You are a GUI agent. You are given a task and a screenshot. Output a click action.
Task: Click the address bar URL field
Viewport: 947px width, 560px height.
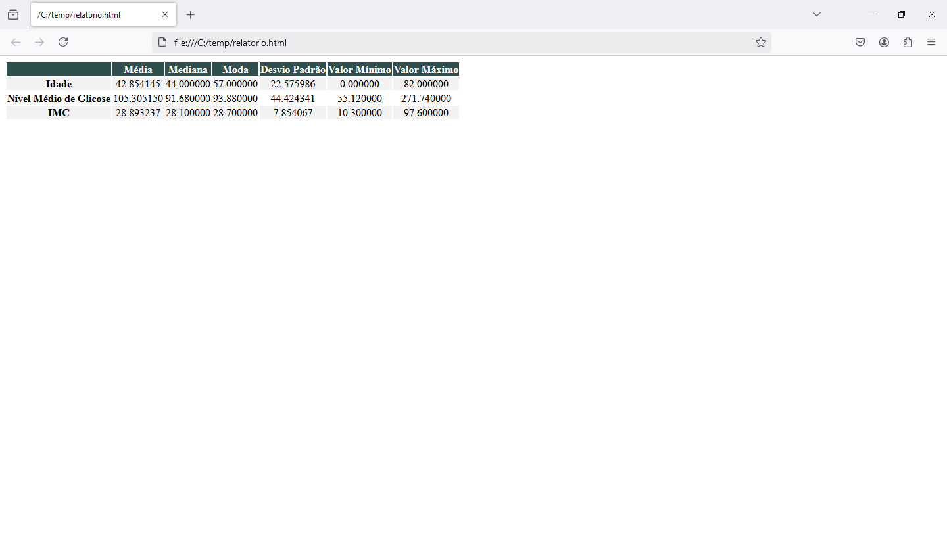click(x=460, y=43)
